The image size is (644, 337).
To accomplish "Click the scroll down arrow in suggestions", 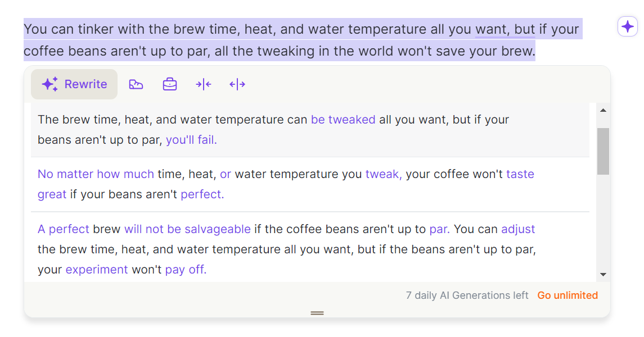I will [603, 274].
